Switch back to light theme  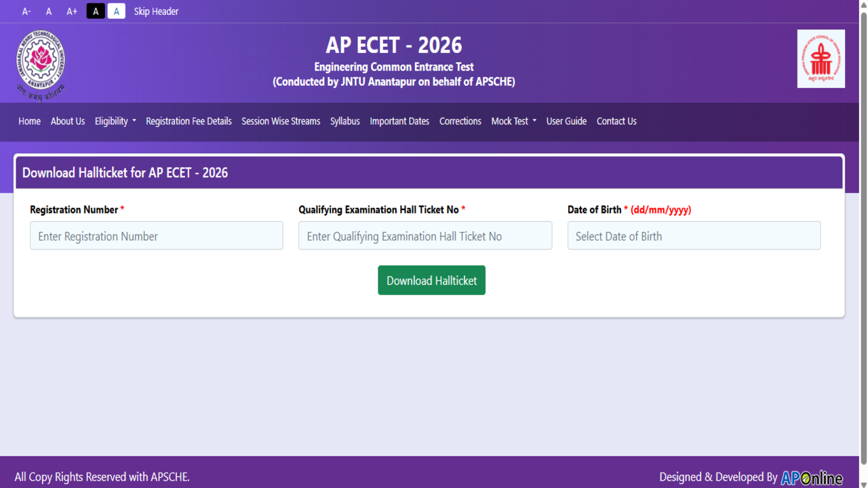coord(116,11)
